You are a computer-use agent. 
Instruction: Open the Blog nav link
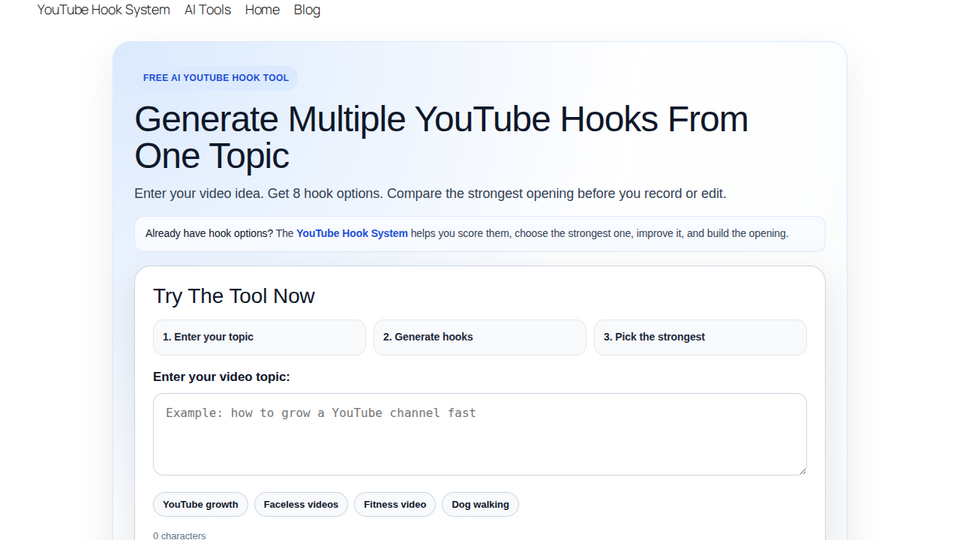[x=307, y=10]
